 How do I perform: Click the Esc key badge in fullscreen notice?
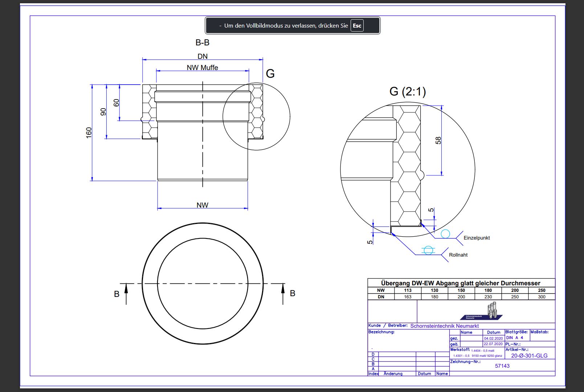[x=357, y=25]
